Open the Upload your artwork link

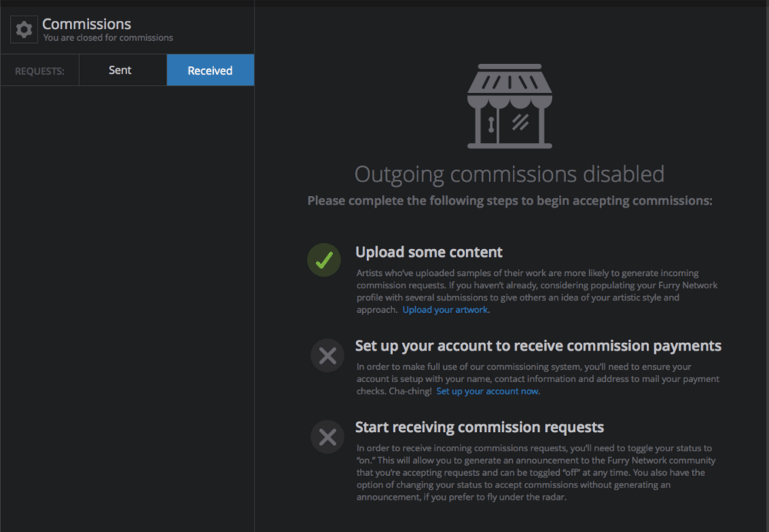tap(444, 309)
